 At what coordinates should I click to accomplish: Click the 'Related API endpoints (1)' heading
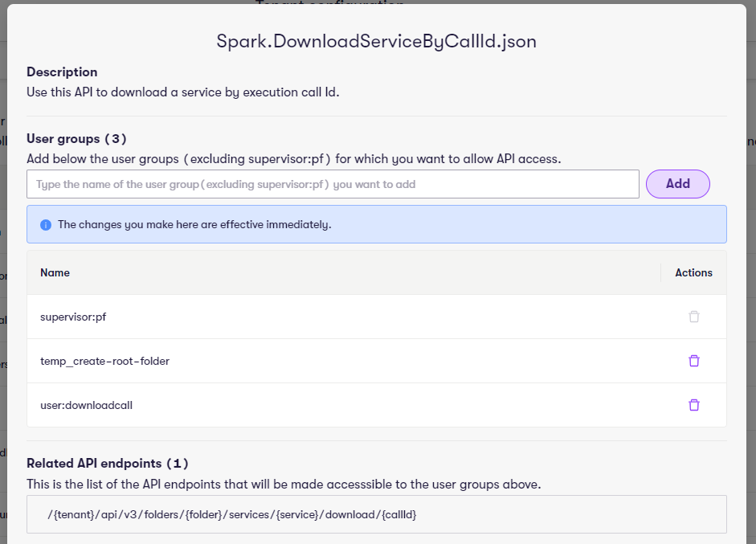[108, 464]
